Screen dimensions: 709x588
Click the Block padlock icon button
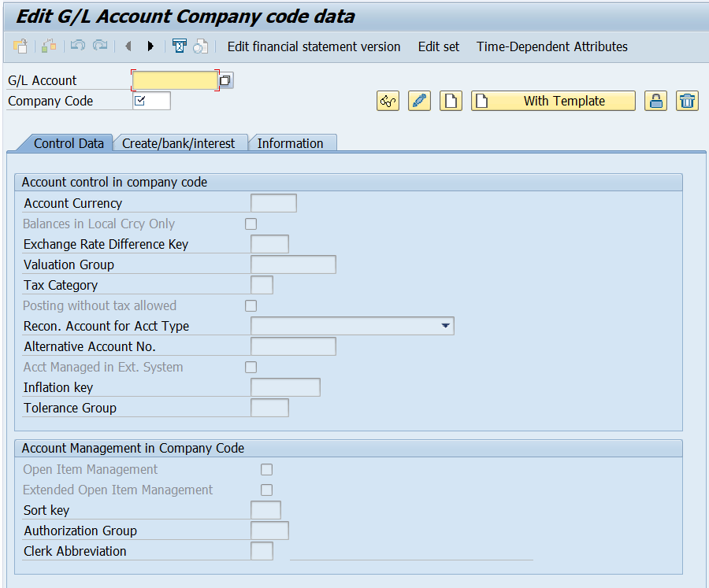[655, 101]
